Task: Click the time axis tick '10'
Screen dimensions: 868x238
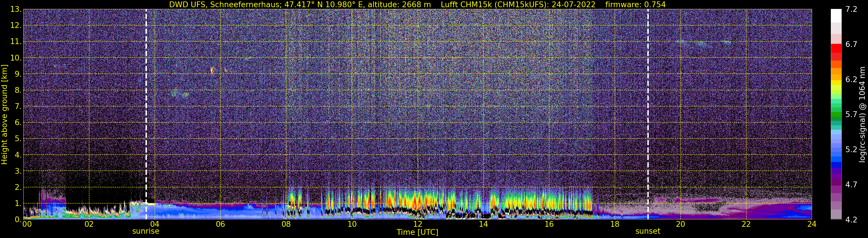Action: point(352,224)
